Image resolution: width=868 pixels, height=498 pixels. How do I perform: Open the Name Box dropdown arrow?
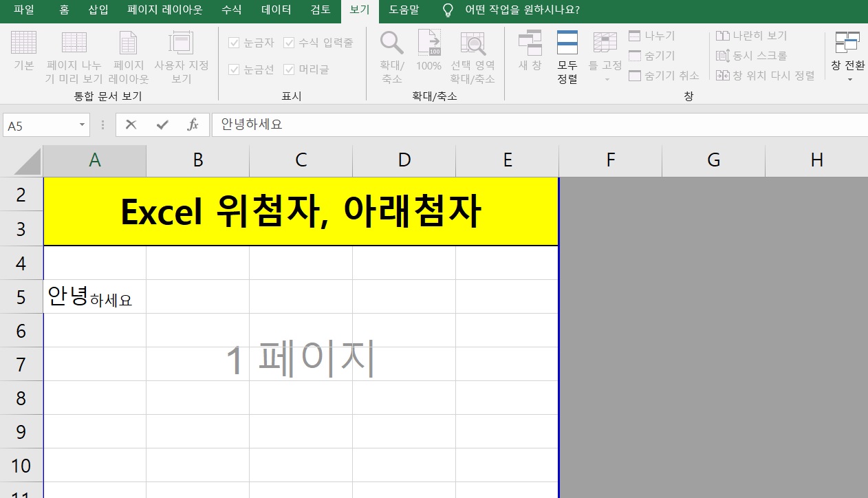pyautogui.click(x=83, y=125)
